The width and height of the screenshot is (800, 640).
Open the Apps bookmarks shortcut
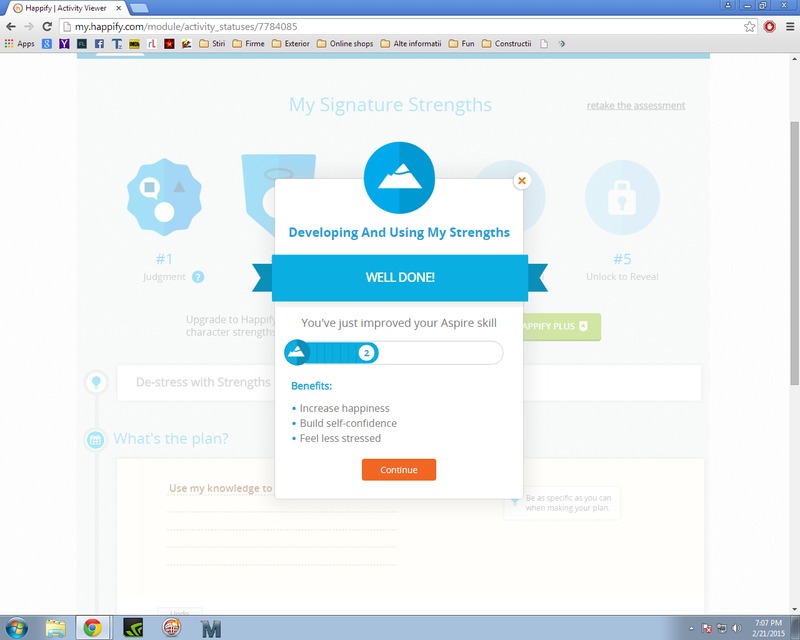19,44
